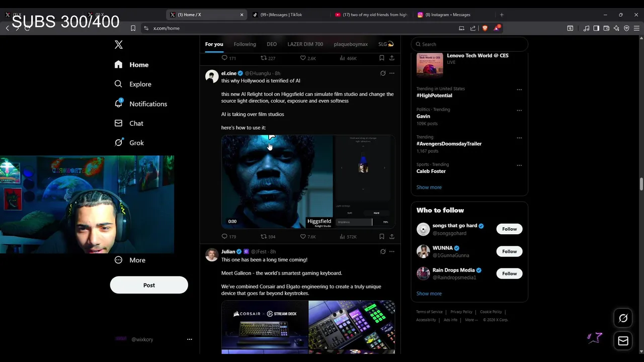Open floating Grok button
644x362 pixels.
click(x=623, y=318)
